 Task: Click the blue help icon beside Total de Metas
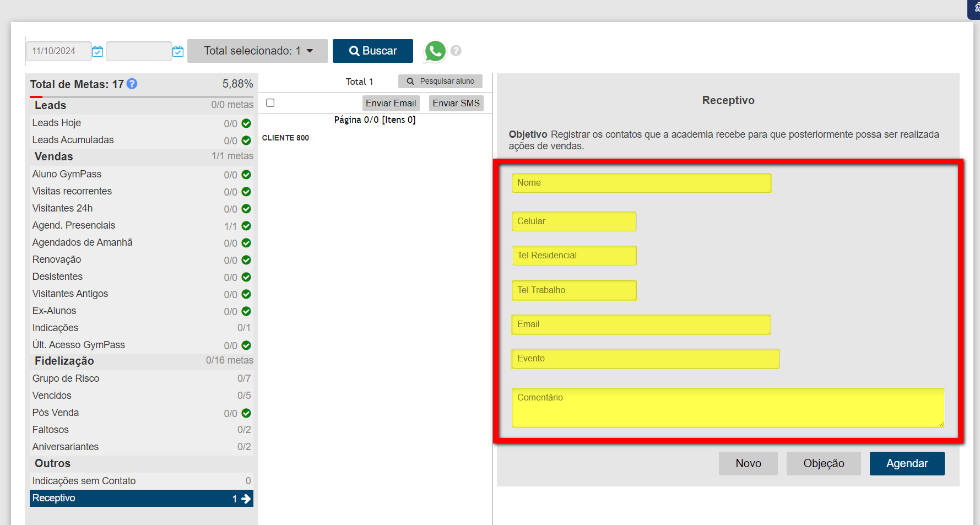132,84
